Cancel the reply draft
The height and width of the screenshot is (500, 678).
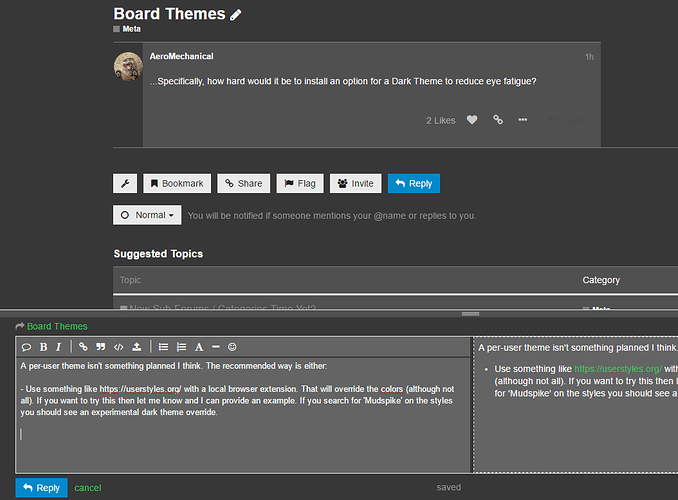coord(88,488)
